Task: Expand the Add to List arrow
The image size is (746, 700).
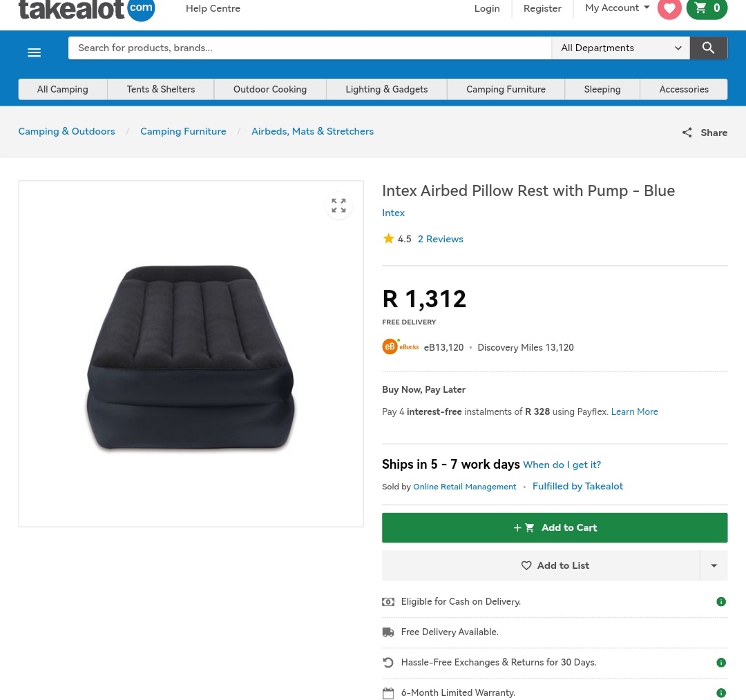Action: point(714,565)
